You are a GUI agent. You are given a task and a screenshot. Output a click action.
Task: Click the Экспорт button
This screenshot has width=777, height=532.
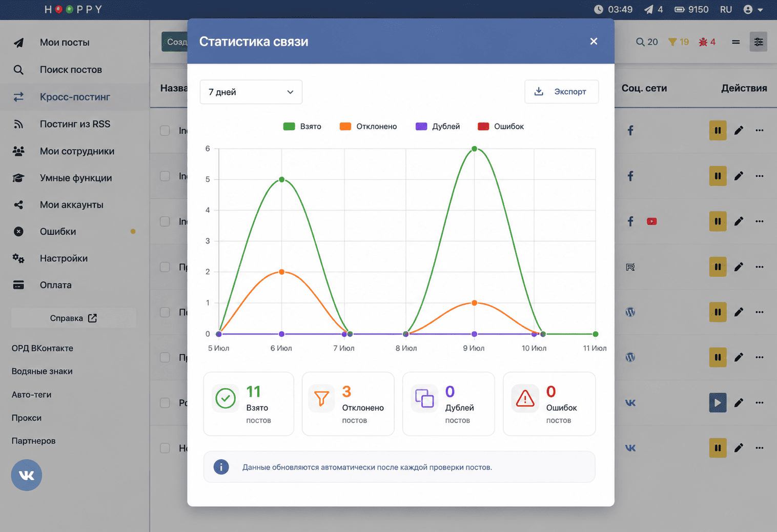pos(562,92)
